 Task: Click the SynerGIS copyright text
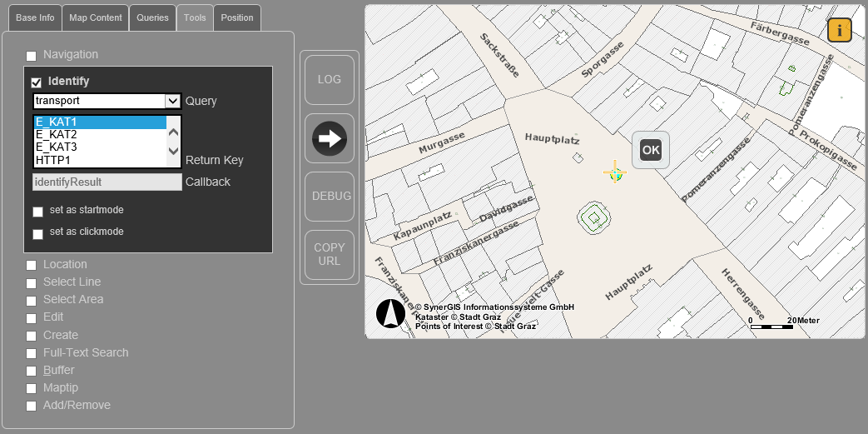coord(494,307)
